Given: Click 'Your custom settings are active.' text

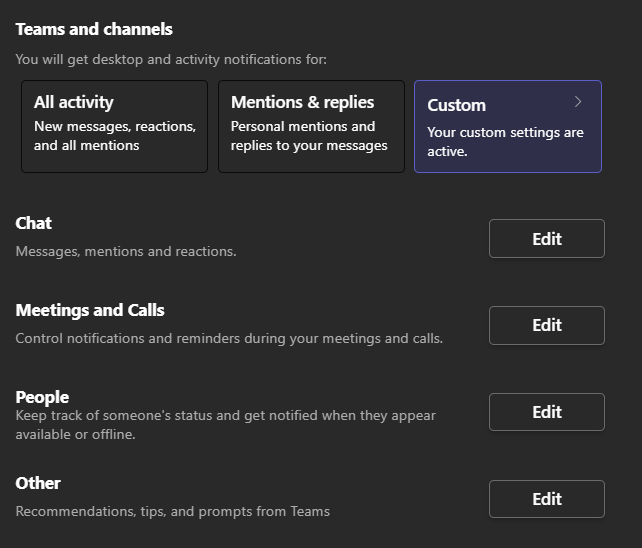Looking at the screenshot, I should tap(505, 142).
